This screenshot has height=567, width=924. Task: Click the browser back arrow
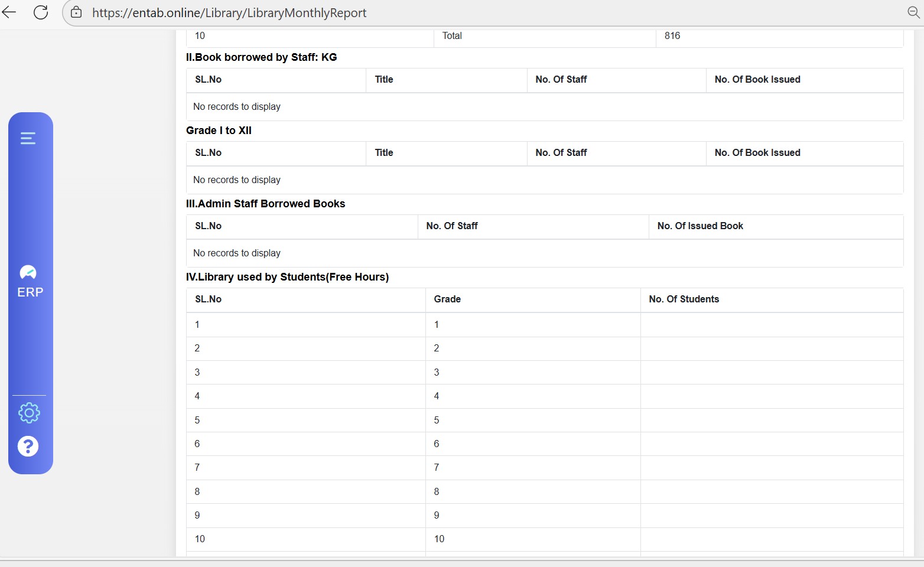9,12
